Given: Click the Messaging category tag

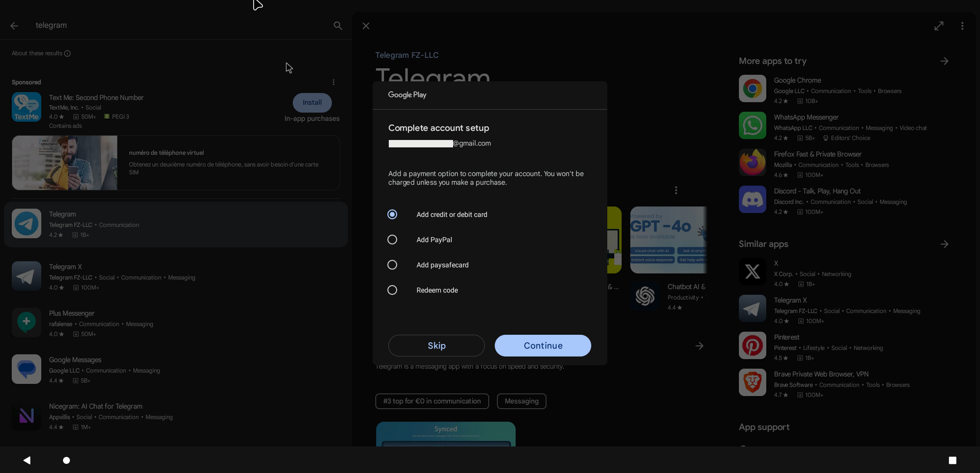Looking at the screenshot, I should point(521,401).
